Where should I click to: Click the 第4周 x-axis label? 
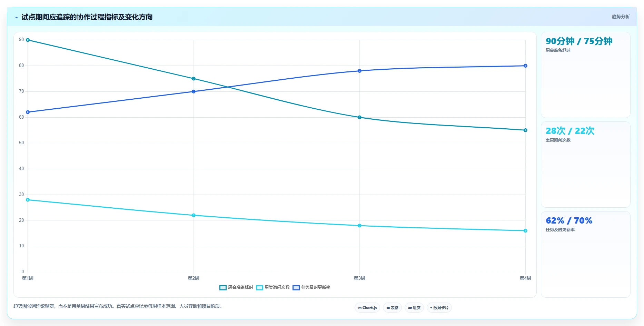coord(525,278)
